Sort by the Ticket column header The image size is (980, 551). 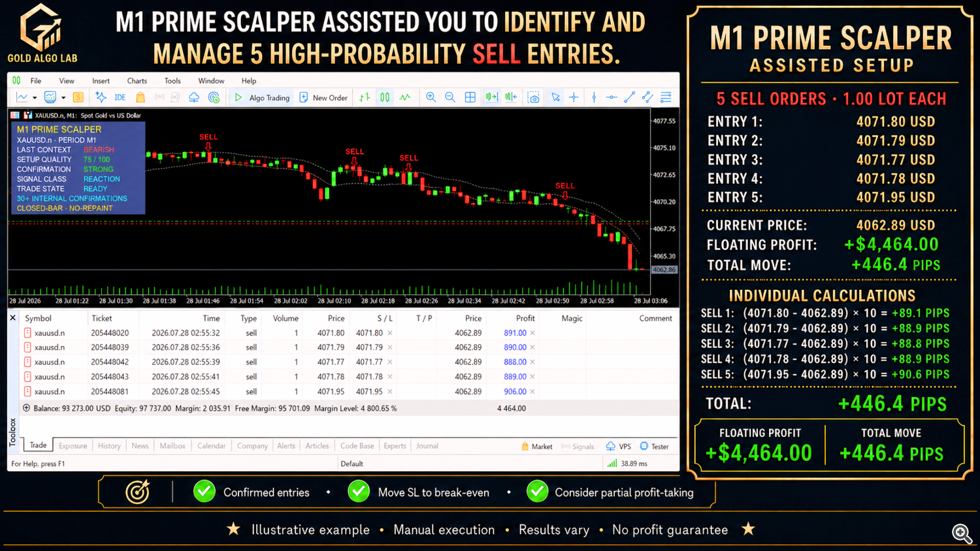(102, 319)
